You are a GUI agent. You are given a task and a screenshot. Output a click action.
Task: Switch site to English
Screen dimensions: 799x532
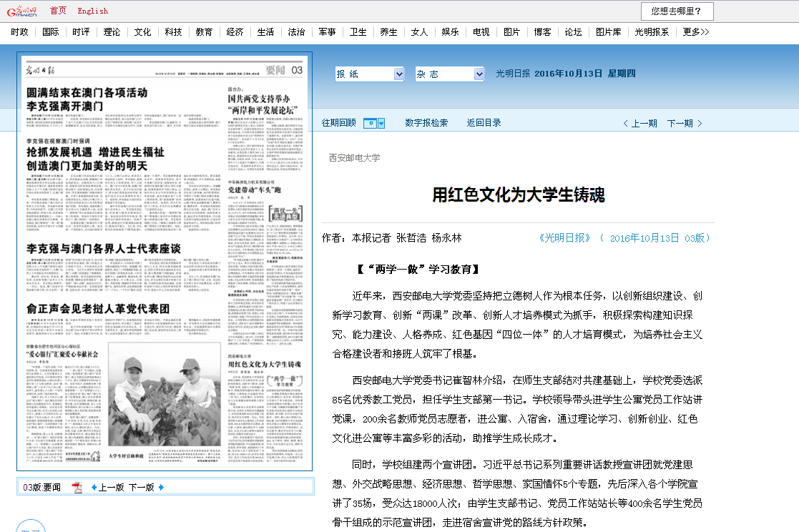[x=92, y=11]
